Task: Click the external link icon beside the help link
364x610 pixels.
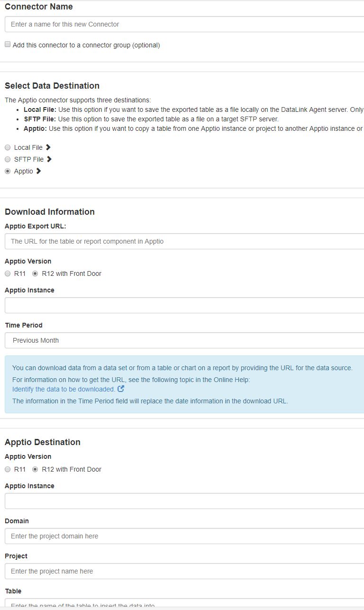Action: (121, 389)
